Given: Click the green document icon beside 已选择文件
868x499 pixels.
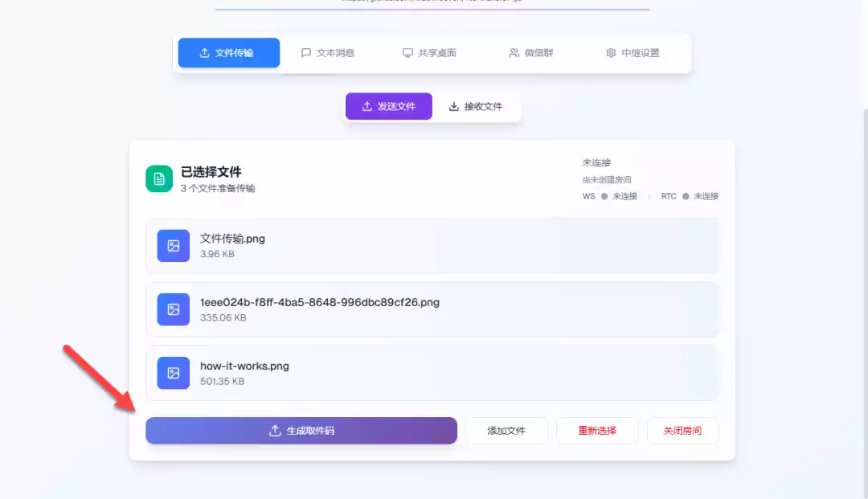Looking at the screenshot, I should pyautogui.click(x=159, y=178).
